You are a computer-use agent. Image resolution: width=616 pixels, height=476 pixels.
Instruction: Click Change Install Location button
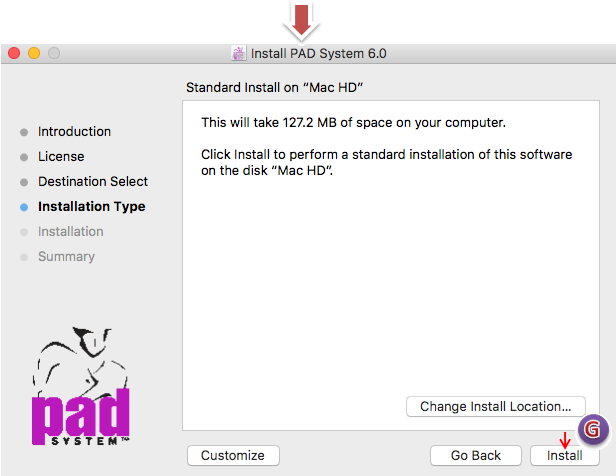pyautogui.click(x=495, y=407)
